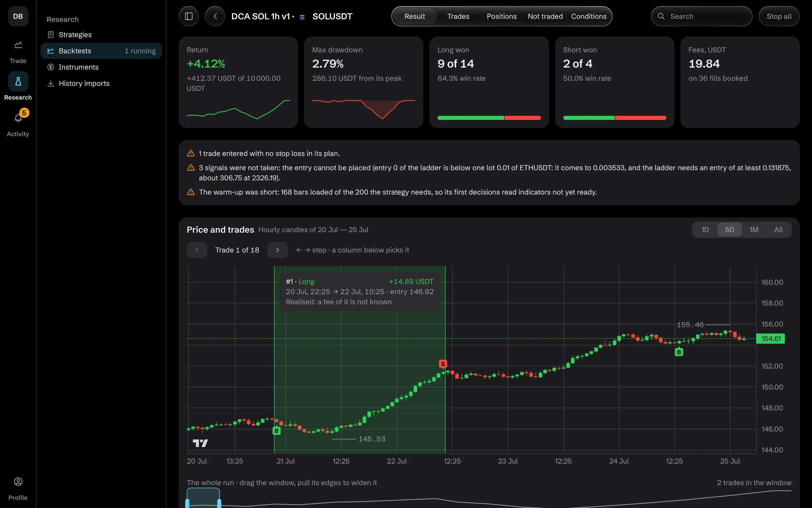
Task: Click the TradingView logo on chart
Action: pos(200,443)
